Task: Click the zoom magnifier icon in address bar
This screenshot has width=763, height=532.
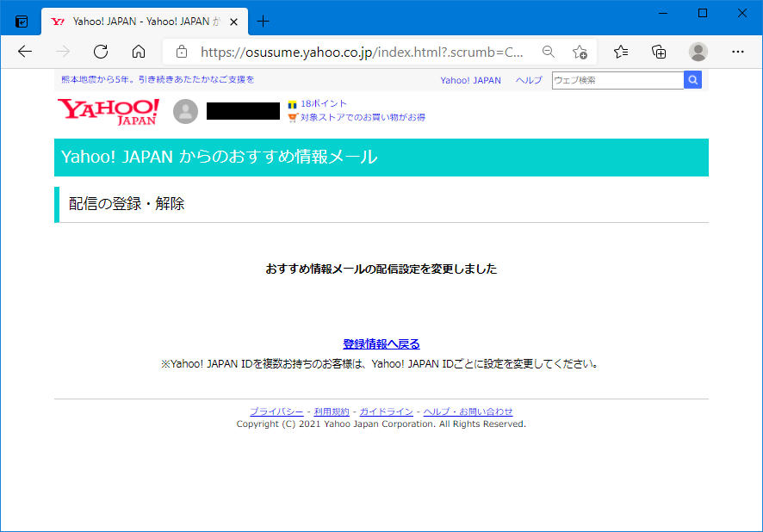Action: coord(549,52)
